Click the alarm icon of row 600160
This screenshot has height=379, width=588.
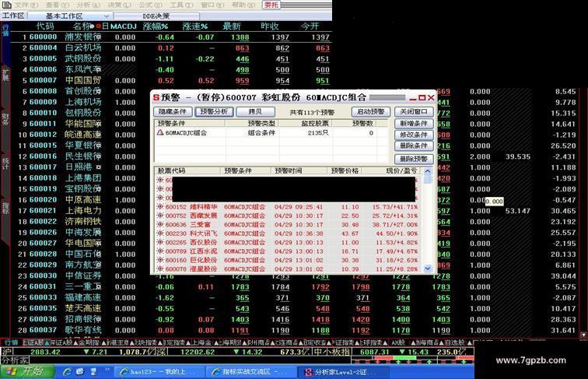[160, 260]
